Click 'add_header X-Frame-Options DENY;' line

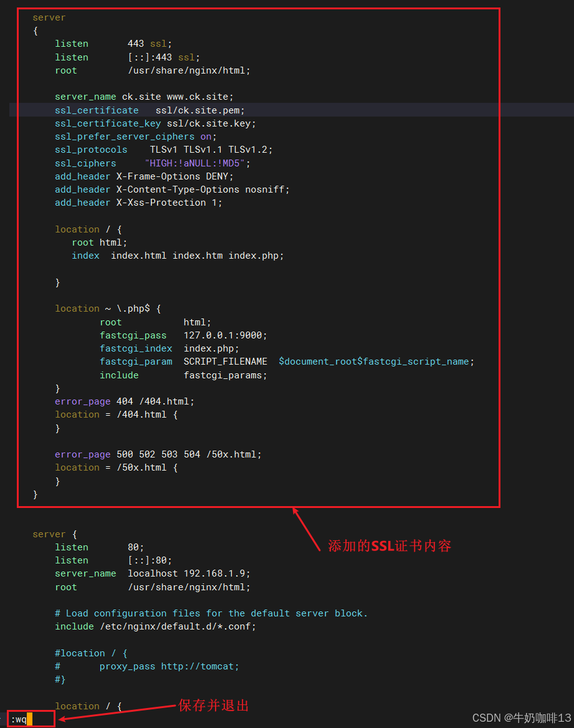tap(144, 176)
